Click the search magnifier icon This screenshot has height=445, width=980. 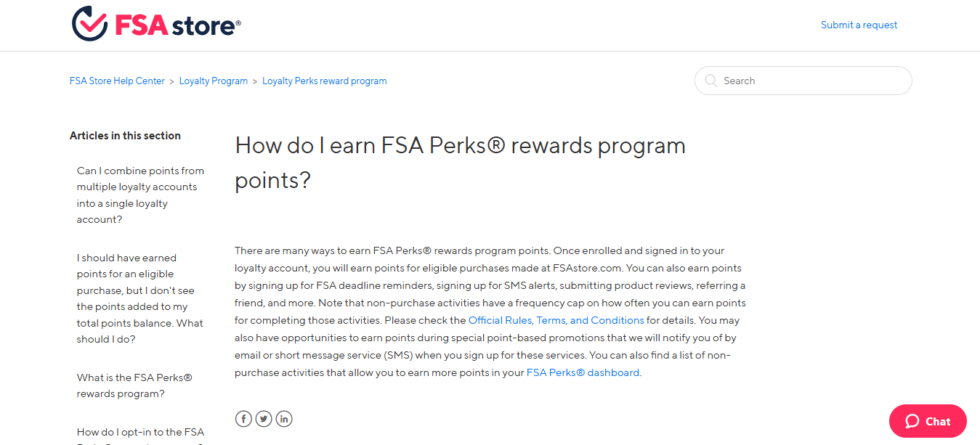coord(710,81)
